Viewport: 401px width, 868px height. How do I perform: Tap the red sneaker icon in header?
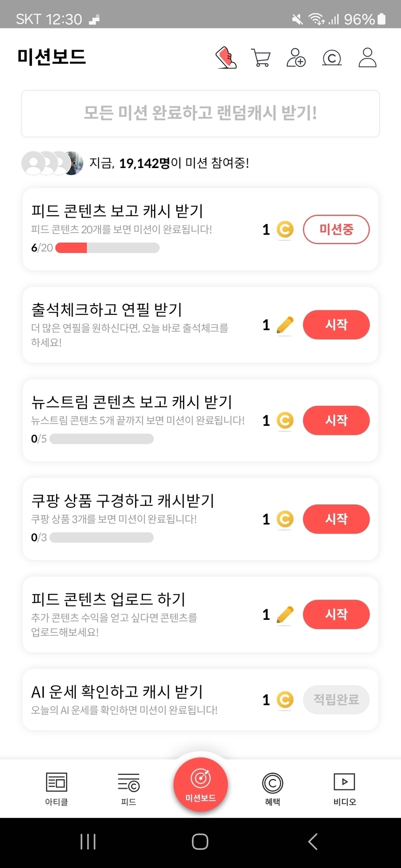(226, 58)
